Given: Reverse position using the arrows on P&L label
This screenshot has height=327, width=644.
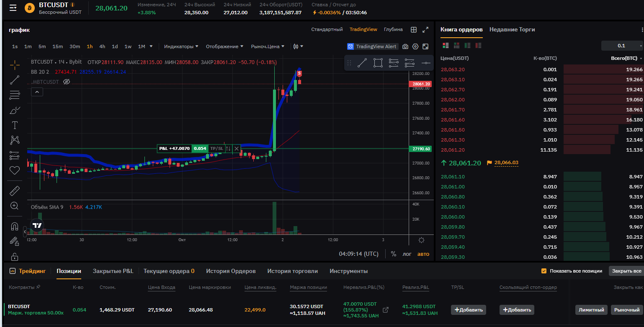Looking at the screenshot, I should point(228,148).
